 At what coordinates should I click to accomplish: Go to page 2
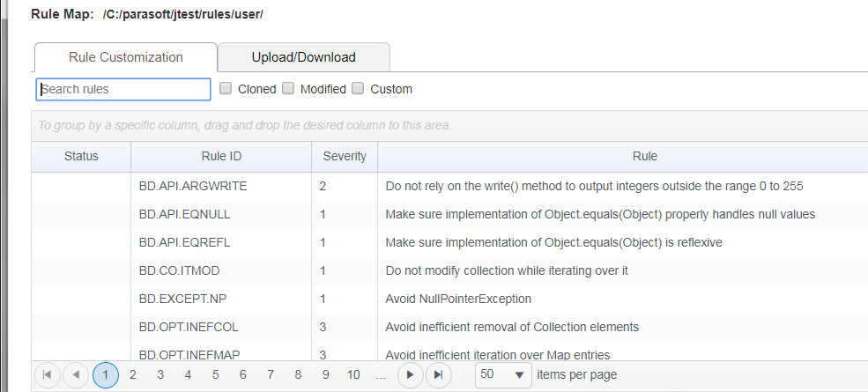(x=132, y=375)
